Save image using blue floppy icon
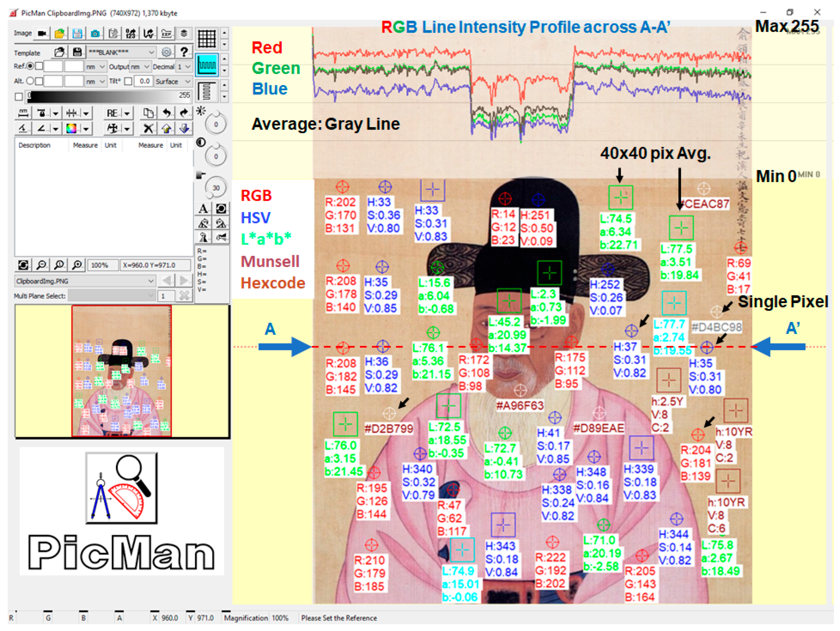The image size is (840, 631). point(77,34)
